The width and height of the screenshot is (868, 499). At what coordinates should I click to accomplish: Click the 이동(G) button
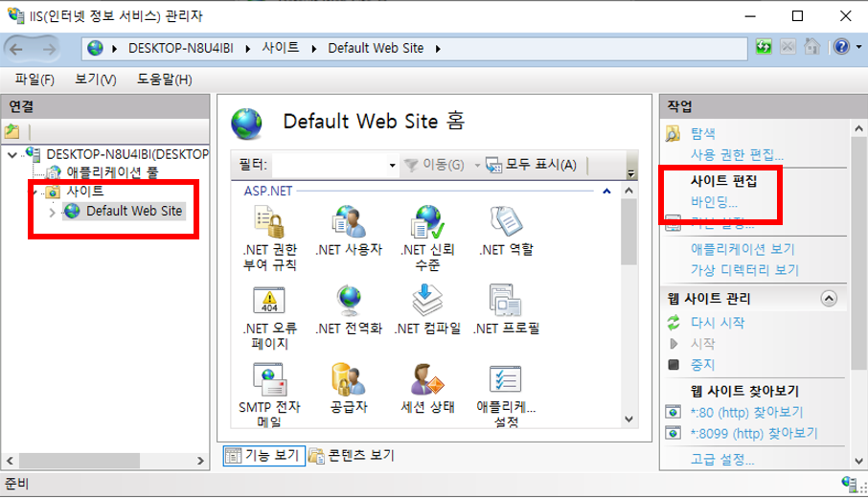tap(435, 165)
